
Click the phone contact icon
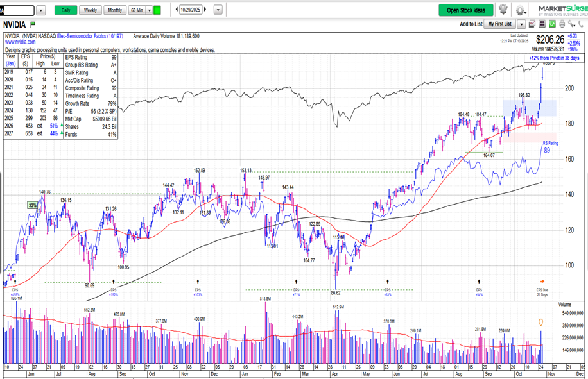(x=581, y=24)
